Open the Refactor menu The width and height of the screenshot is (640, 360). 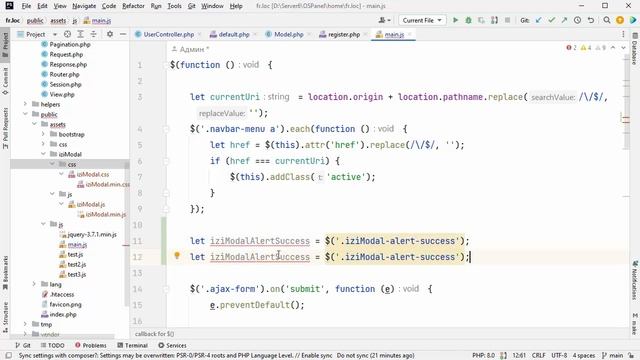[x=133, y=6]
